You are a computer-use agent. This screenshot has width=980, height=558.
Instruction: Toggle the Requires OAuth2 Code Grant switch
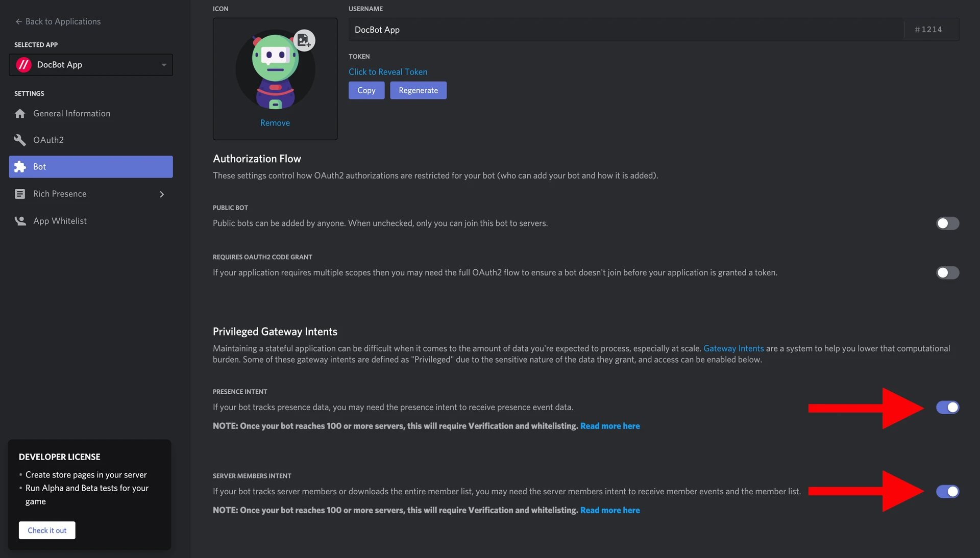pyautogui.click(x=947, y=273)
